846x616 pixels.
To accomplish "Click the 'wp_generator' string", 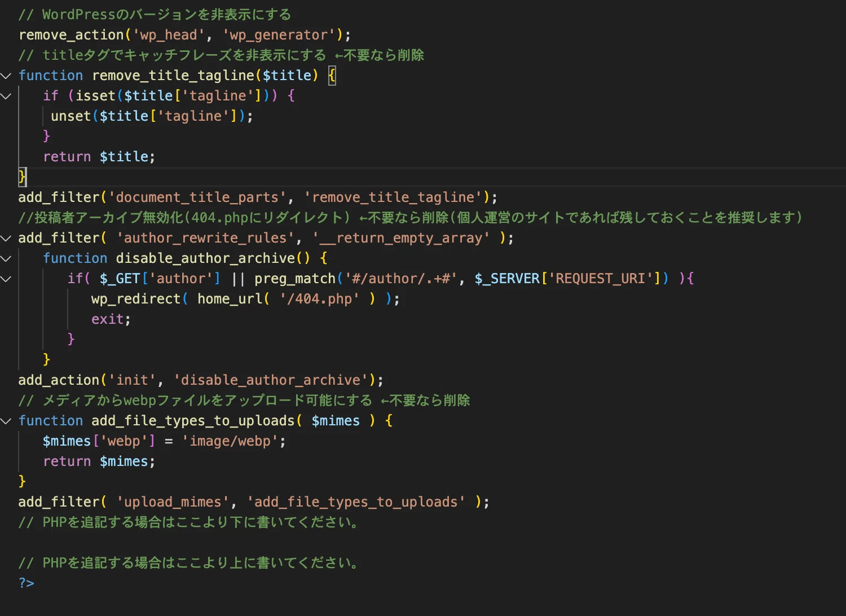I will [279, 35].
